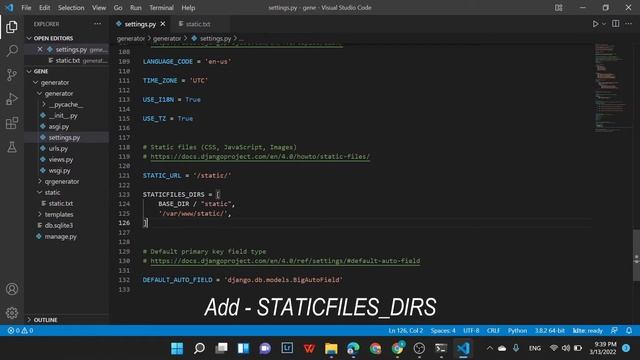Screen dimensions: 640x360
Task: Open the Run menu
Action: [136, 8]
